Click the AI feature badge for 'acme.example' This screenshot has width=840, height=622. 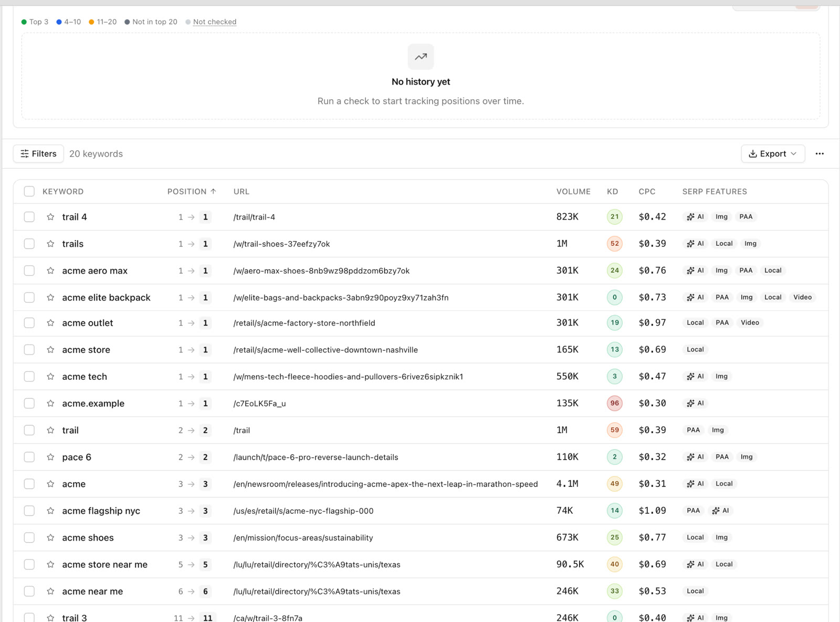pyautogui.click(x=696, y=403)
